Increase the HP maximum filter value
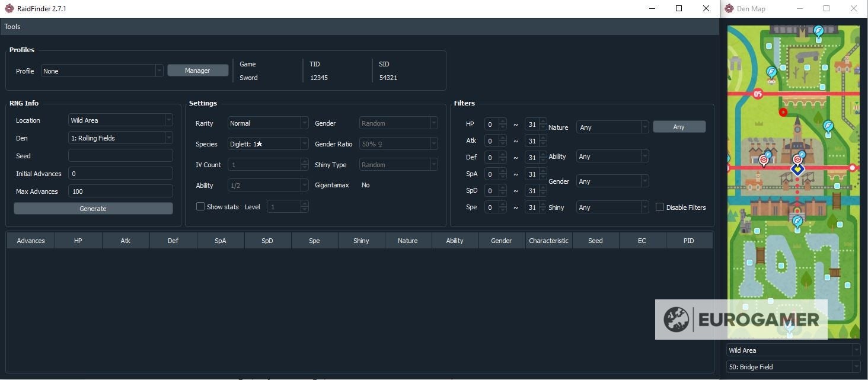This screenshot has width=868, height=380. point(542,122)
